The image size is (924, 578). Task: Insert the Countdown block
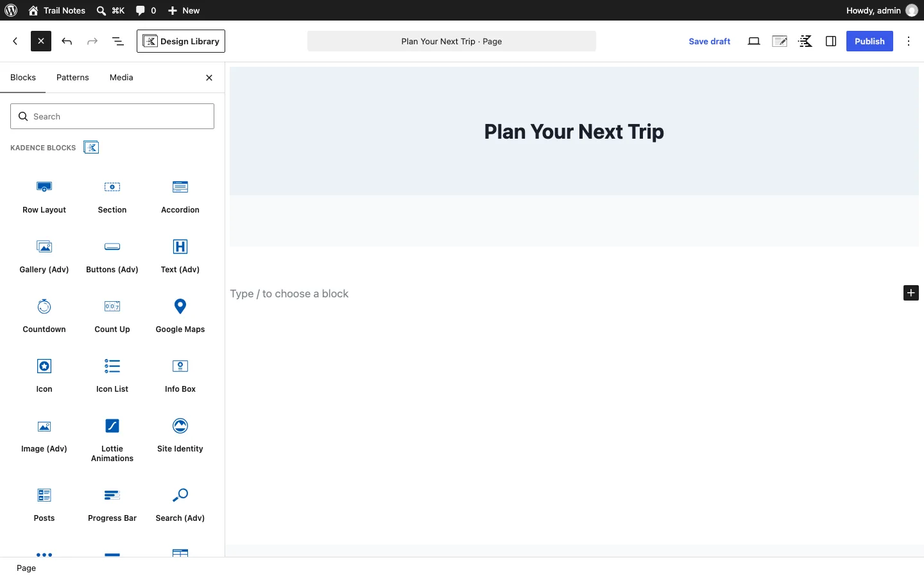pyautogui.click(x=44, y=317)
